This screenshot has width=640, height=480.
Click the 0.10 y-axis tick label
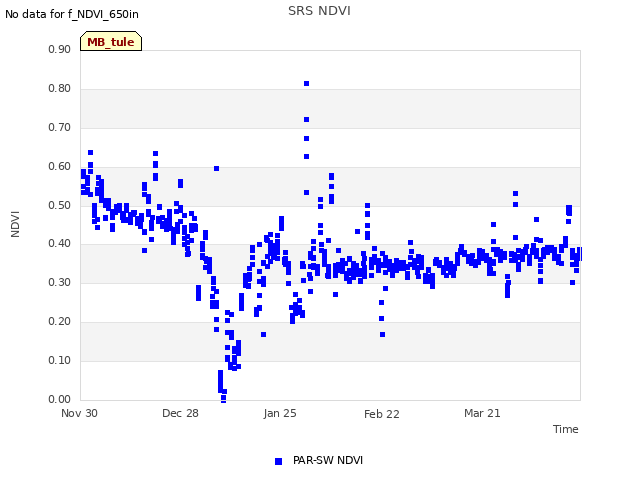(60, 360)
